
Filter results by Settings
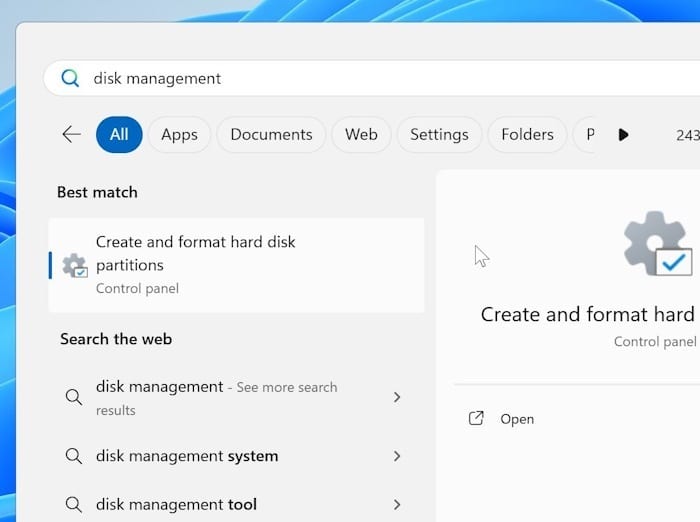pos(439,134)
